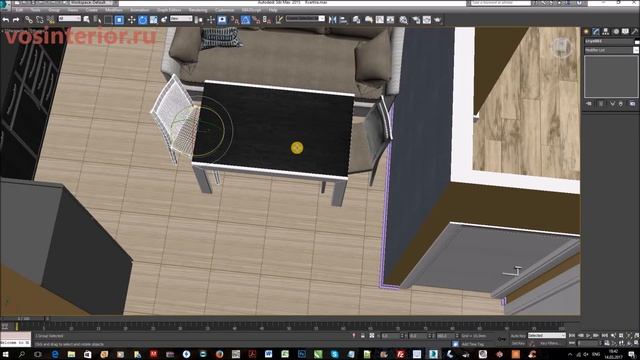The height and width of the screenshot is (360, 640).
Task: Open the Schematic View
Action: (391, 20)
